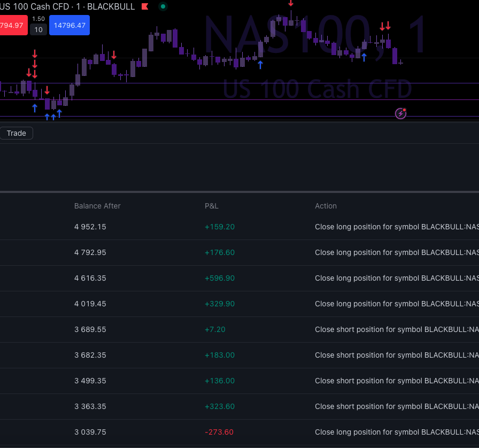Select the red -273.60 loss entry
The width and height of the screenshot is (479, 448).
(x=219, y=432)
